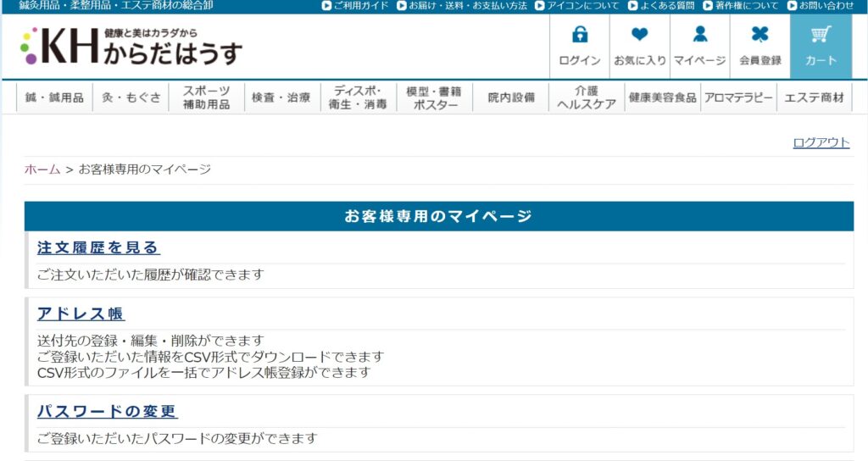Open favorites via the heart icon

(640, 35)
